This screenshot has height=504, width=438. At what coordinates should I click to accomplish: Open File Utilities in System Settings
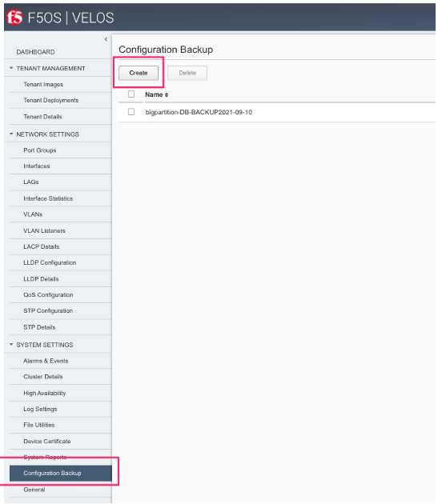[39, 425]
